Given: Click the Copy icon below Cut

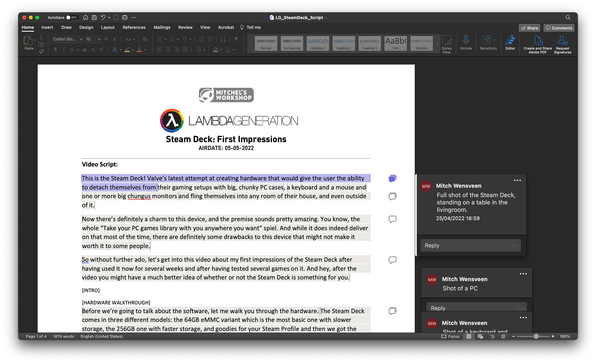Looking at the screenshot, I should (41, 44).
